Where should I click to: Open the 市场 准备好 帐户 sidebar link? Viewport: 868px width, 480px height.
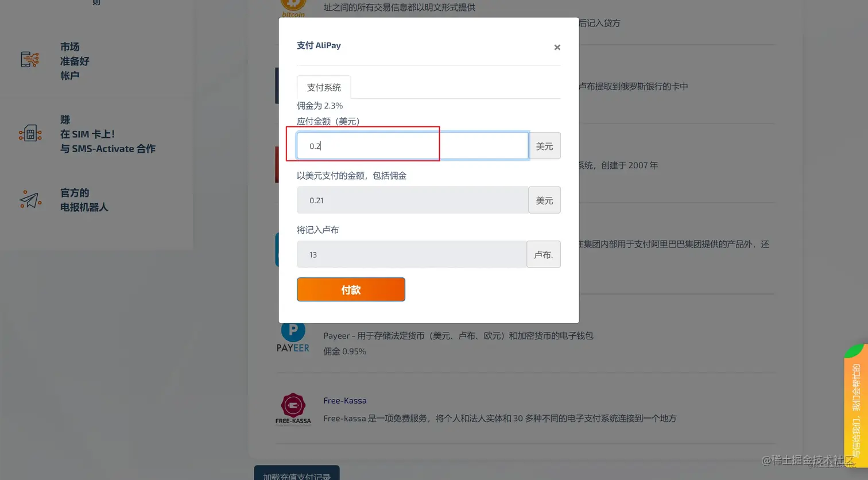[x=74, y=61]
